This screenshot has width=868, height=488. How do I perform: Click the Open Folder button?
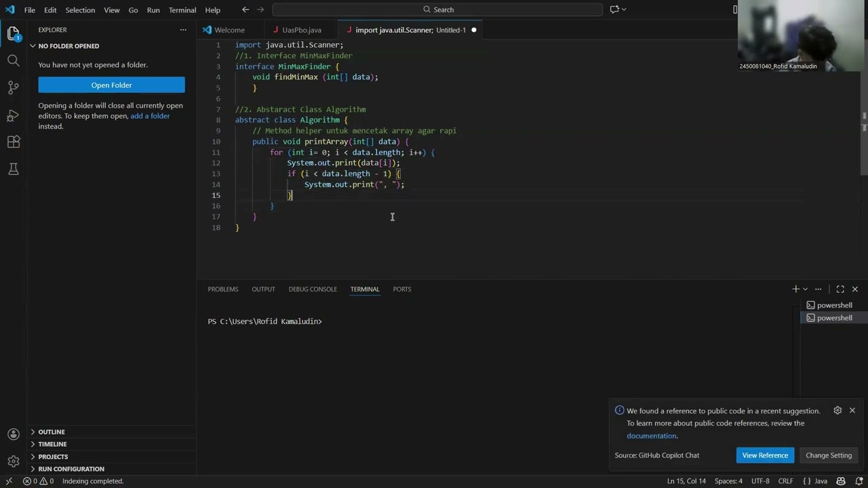[x=111, y=85]
